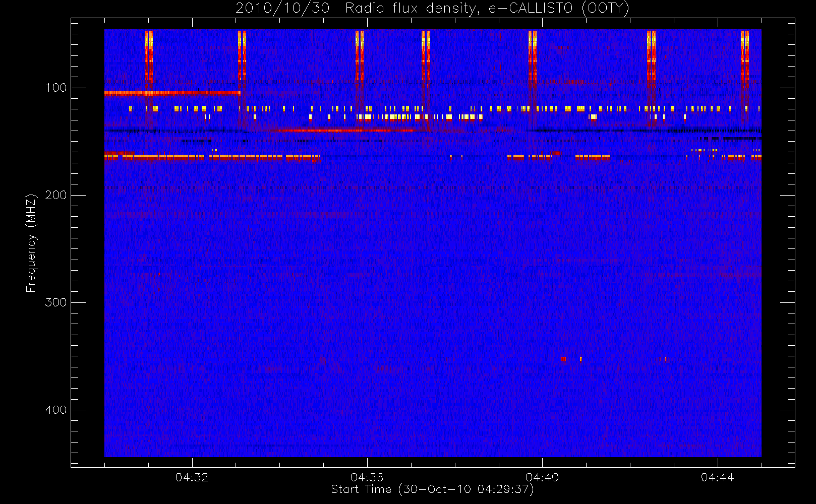Click the "Start Time (30-Oct-10 04:29:37)" label
The height and width of the screenshot is (504, 816).
tap(432, 489)
